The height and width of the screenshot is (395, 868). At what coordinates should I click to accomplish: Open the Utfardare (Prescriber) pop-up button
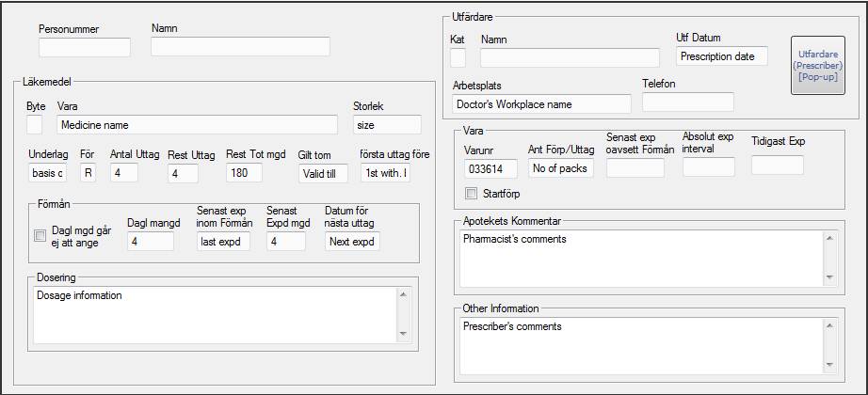coord(817,66)
